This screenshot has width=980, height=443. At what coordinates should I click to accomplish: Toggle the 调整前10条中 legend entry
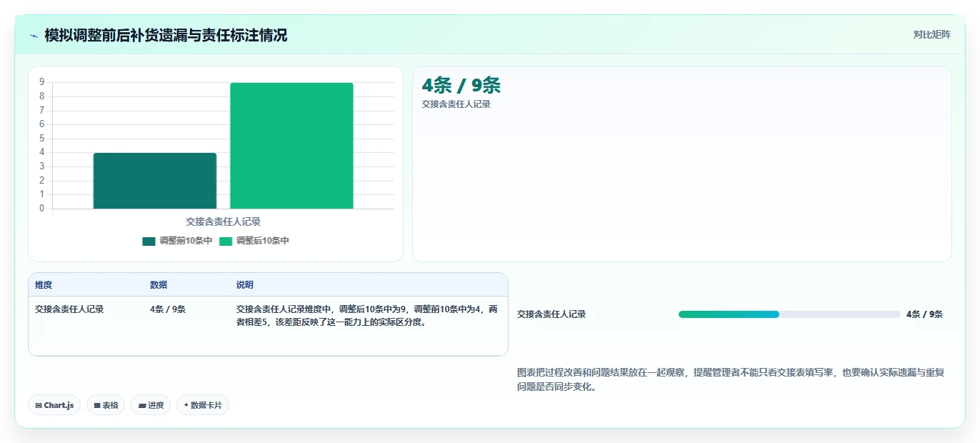pyautogui.click(x=177, y=241)
